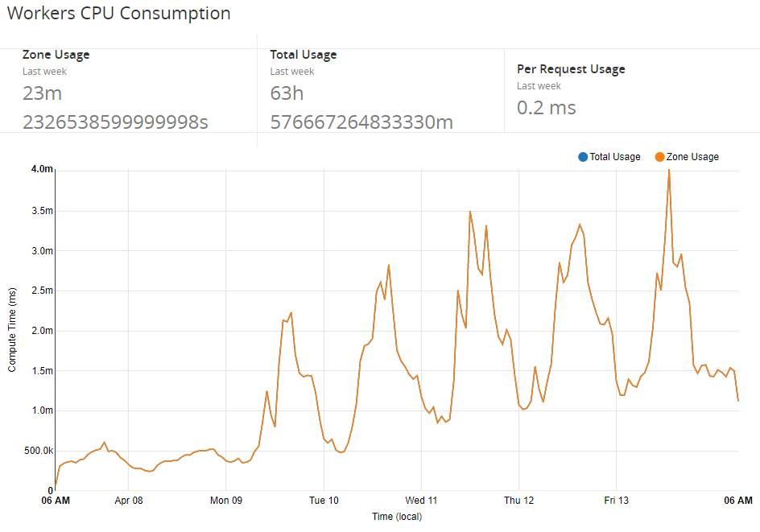The width and height of the screenshot is (760, 532).
Task: Click the Time (local) axis title
Action: pos(396,517)
